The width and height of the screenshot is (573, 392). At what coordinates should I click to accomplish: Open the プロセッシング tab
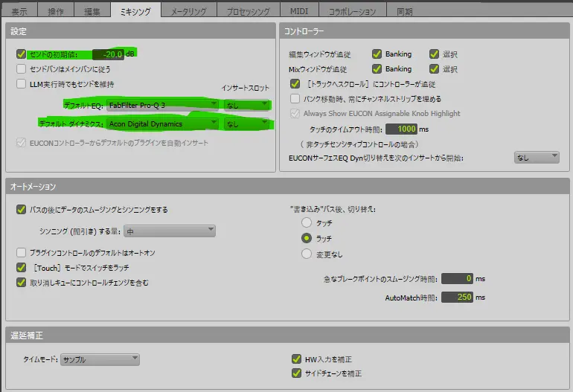point(247,11)
